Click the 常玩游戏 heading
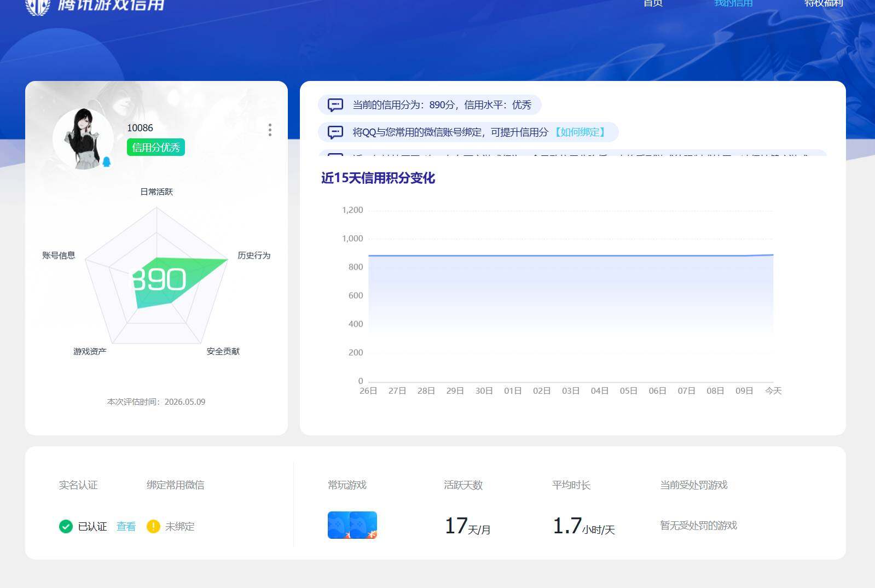Image resolution: width=875 pixels, height=588 pixels. (x=347, y=485)
